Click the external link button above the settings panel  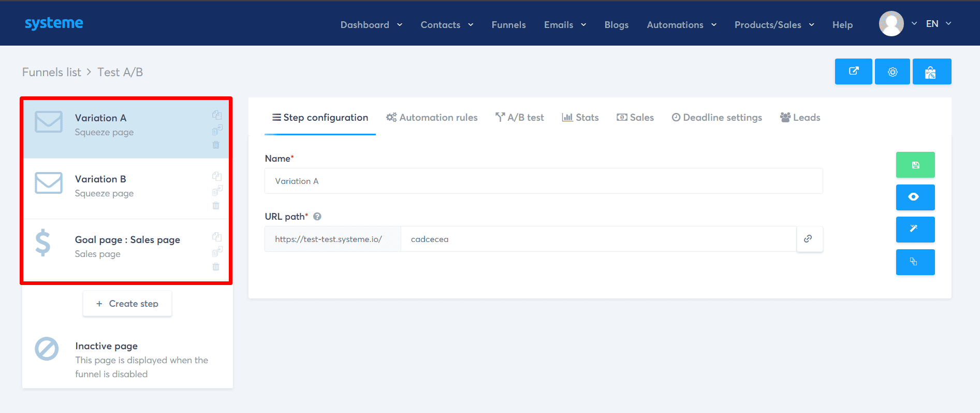pos(853,72)
